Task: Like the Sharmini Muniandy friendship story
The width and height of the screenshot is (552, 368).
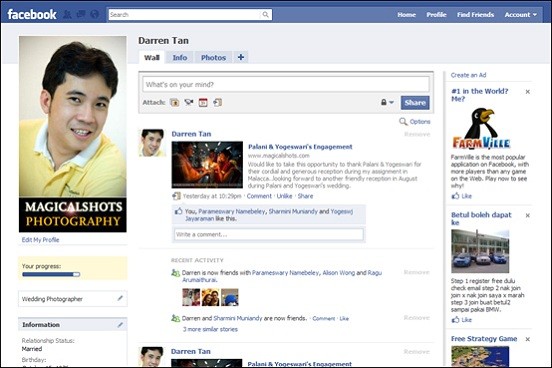Action: 344,318
